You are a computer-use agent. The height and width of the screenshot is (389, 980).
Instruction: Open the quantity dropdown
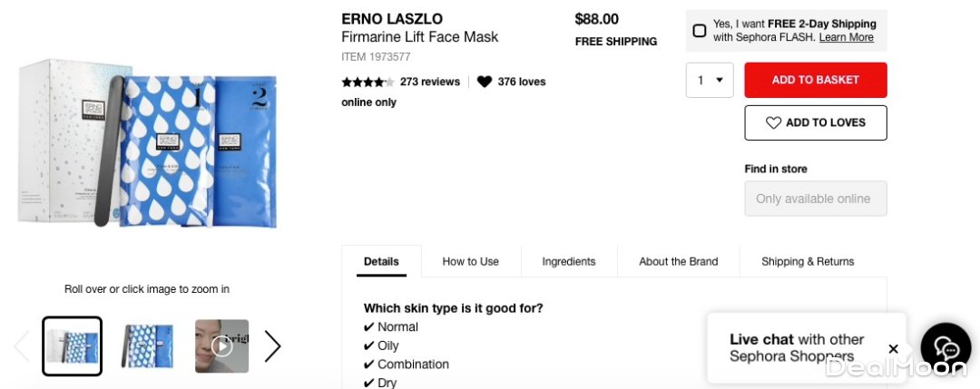pyautogui.click(x=710, y=80)
